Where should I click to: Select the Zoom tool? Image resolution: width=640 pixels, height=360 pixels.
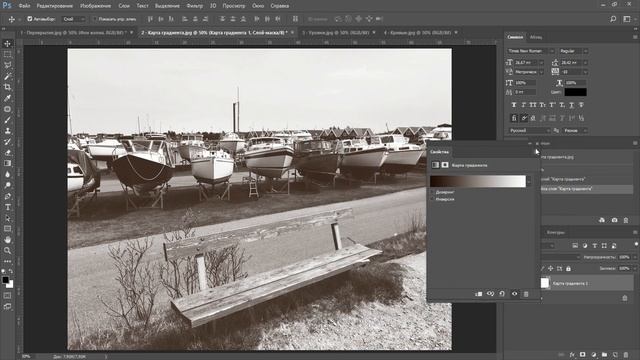(7, 251)
